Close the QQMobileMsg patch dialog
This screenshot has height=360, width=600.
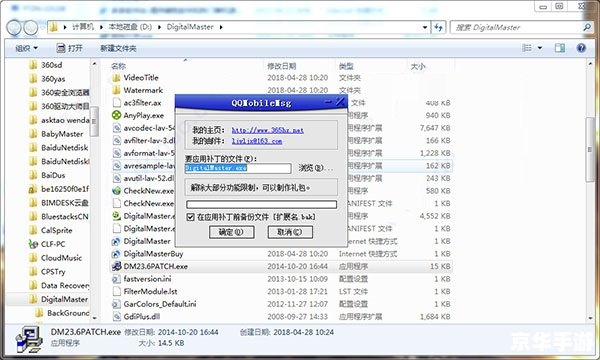340,102
